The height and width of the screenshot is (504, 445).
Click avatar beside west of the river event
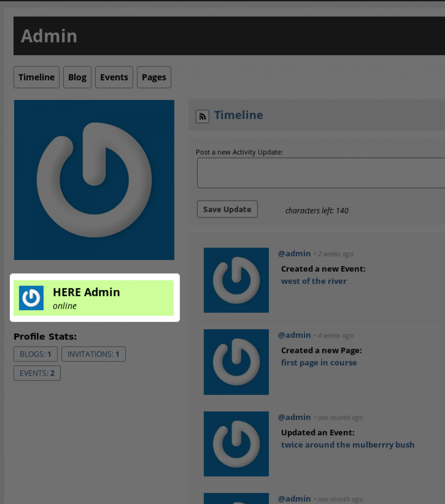(236, 280)
